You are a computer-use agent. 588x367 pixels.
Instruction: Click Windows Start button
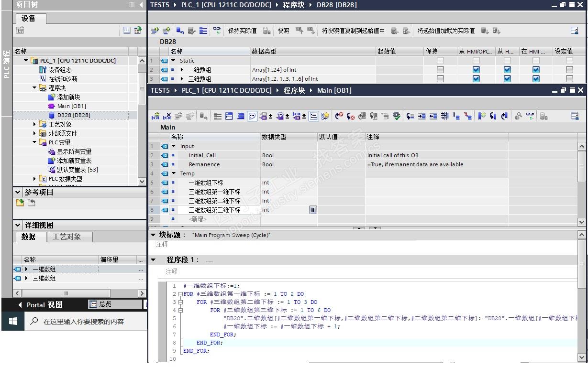pos(12,322)
